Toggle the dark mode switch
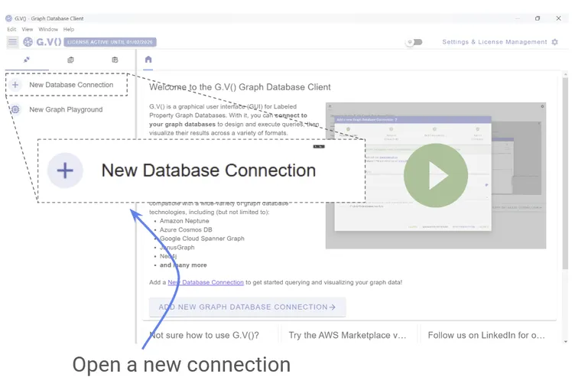The height and width of the screenshot is (377, 588). pos(414,42)
